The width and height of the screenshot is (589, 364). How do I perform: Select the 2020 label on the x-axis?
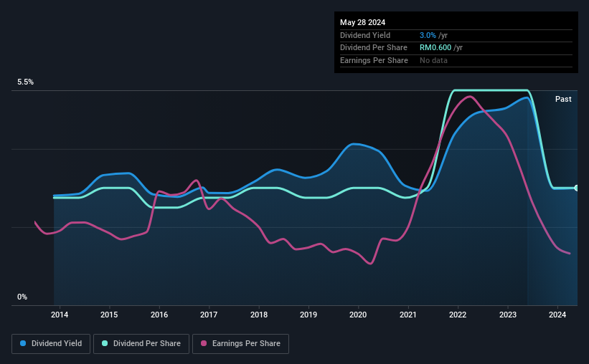point(358,315)
